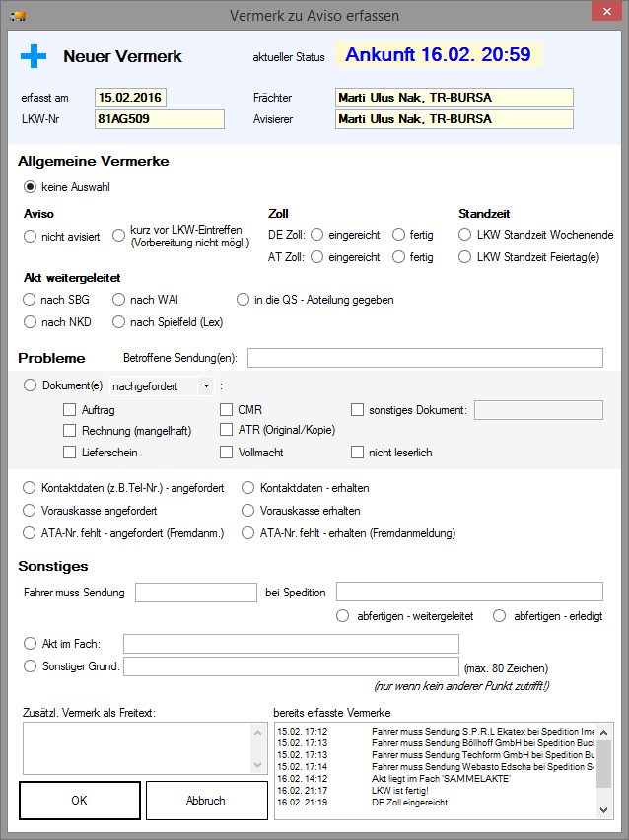Choose 'LKW Standzeit Wochenende' option
Viewport: 629px width, 840px height.
click(465, 235)
